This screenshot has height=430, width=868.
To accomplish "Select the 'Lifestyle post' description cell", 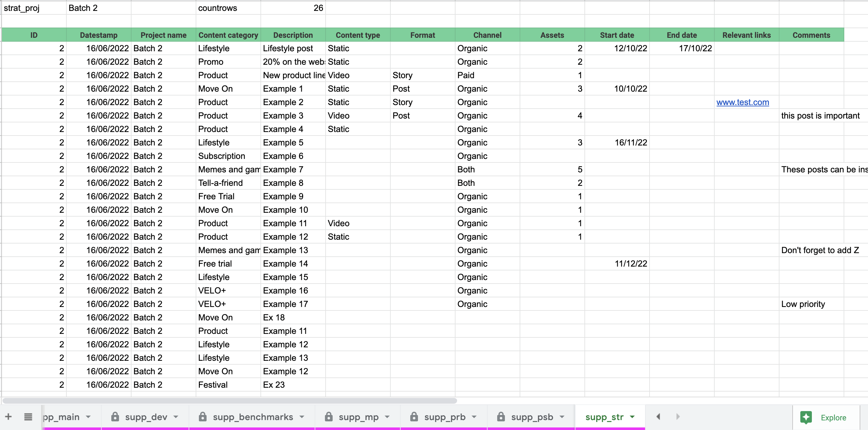I will click(293, 48).
